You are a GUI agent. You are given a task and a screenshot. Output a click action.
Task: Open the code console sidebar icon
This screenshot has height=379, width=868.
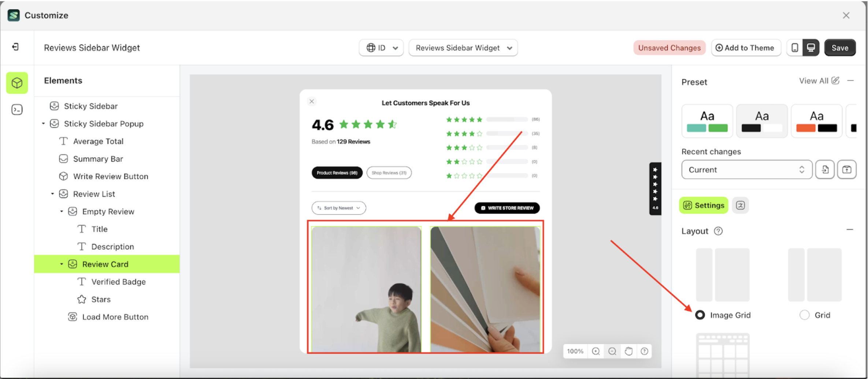coord(17,110)
